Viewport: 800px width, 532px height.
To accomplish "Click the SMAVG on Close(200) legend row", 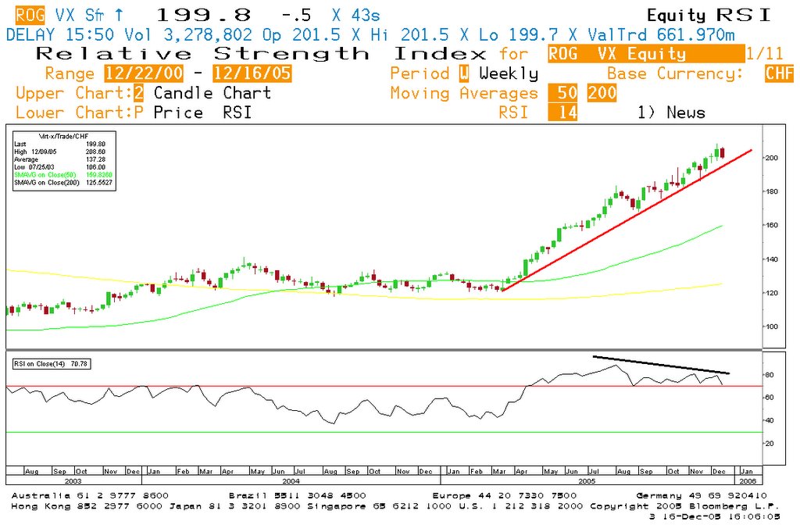I will pos(63,182).
